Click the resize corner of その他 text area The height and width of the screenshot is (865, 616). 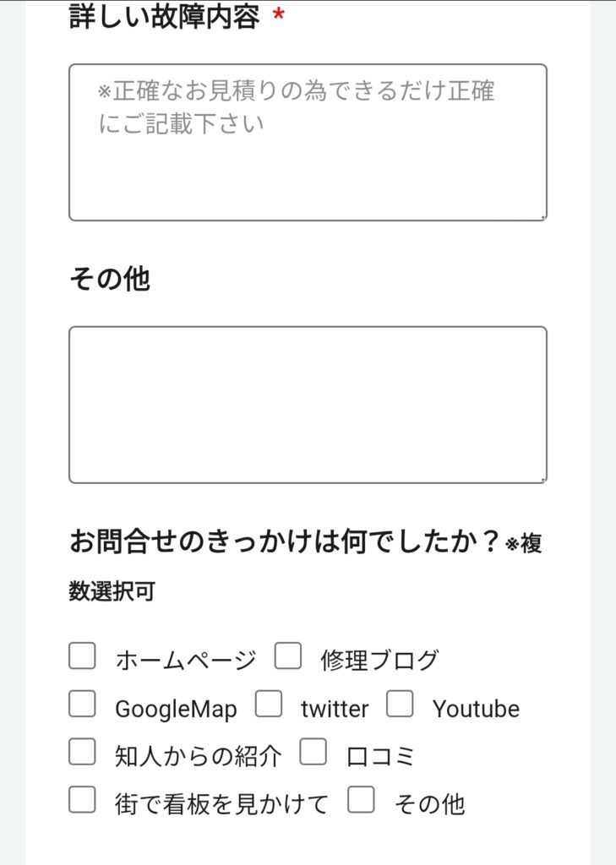(x=542, y=479)
